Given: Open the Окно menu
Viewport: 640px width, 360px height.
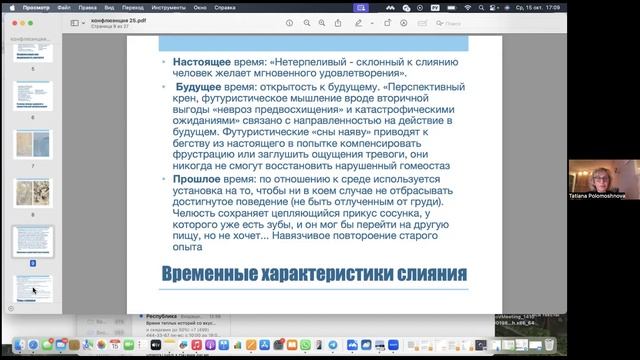Looking at the screenshot, I should [x=200, y=7].
